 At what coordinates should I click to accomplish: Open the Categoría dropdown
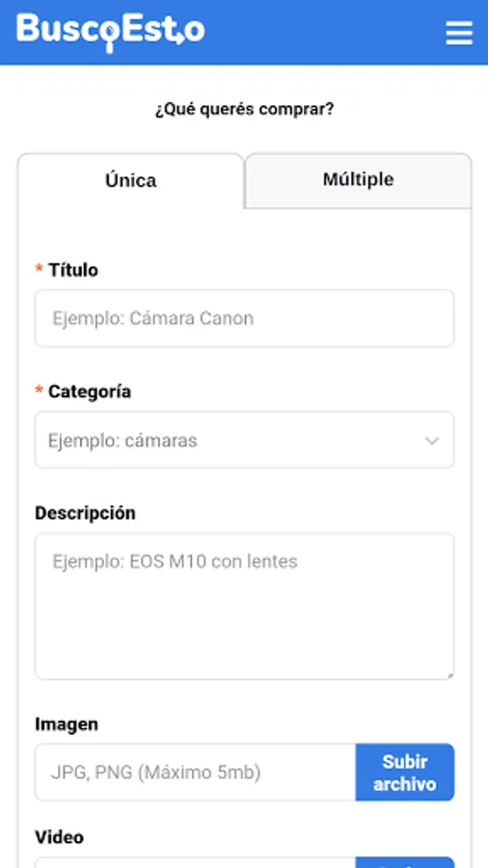tap(245, 440)
